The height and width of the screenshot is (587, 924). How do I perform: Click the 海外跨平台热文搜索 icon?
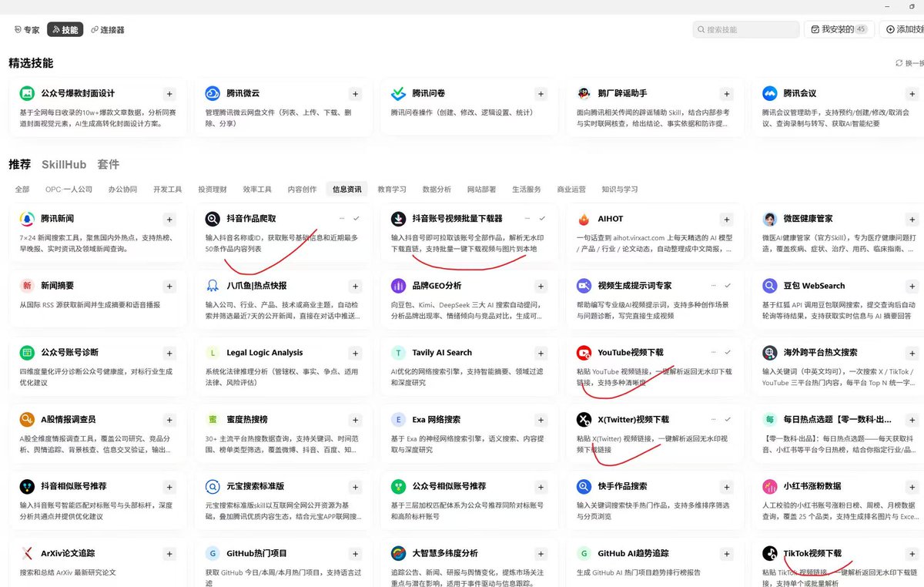[x=769, y=353]
